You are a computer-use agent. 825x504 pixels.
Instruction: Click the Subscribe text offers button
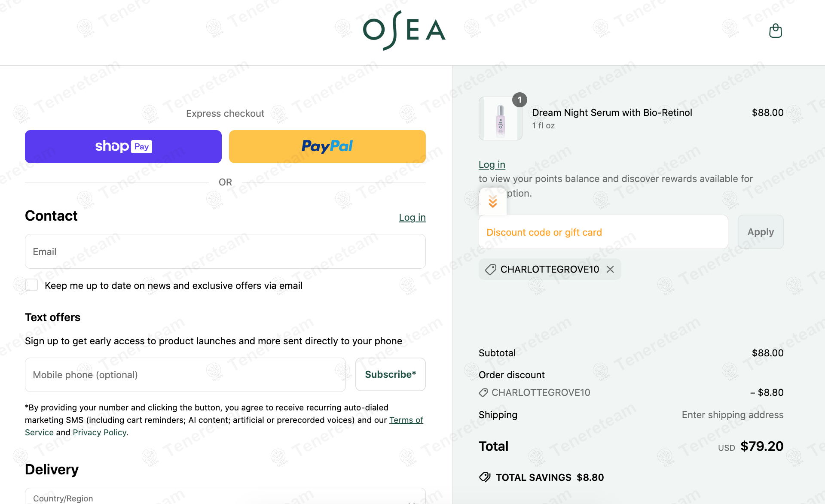(x=390, y=374)
